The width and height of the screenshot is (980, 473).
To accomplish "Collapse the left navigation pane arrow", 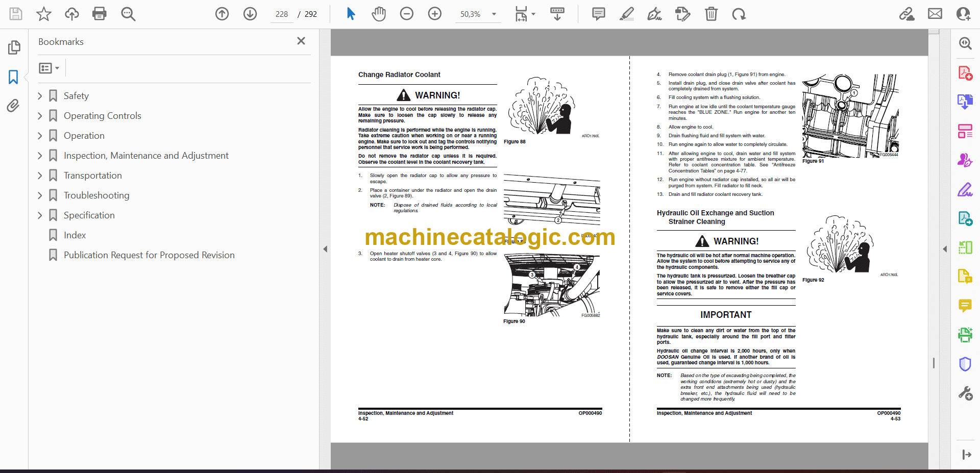I will 325,249.
